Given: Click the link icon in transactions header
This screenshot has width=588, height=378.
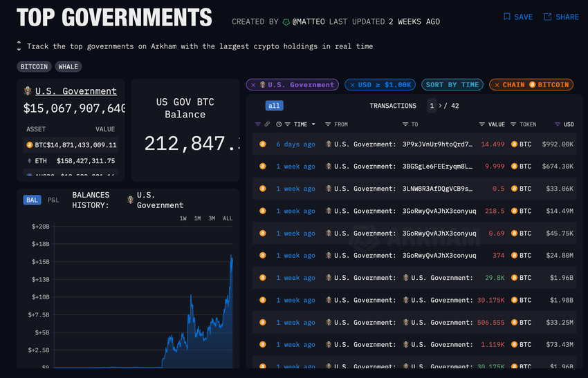Looking at the screenshot, I should [267, 124].
